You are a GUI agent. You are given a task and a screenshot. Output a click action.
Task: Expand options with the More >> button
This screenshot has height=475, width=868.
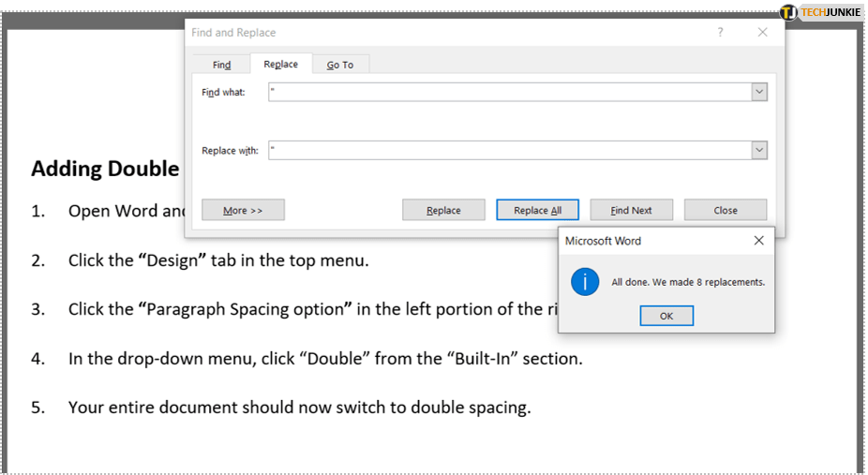tap(243, 210)
